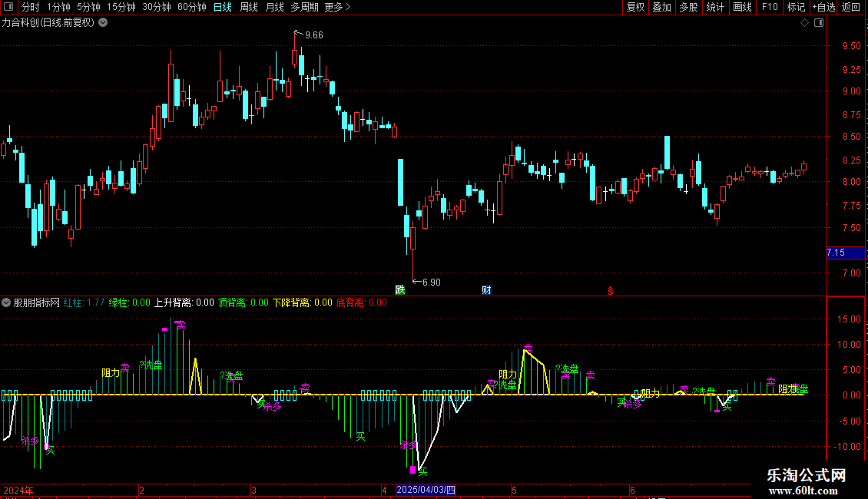Click month 3 marker on time axis
The width and height of the screenshot is (868, 499).
pos(253,490)
